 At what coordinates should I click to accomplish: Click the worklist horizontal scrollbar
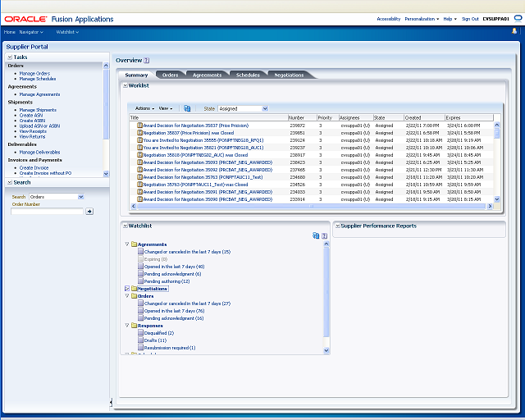312,207
